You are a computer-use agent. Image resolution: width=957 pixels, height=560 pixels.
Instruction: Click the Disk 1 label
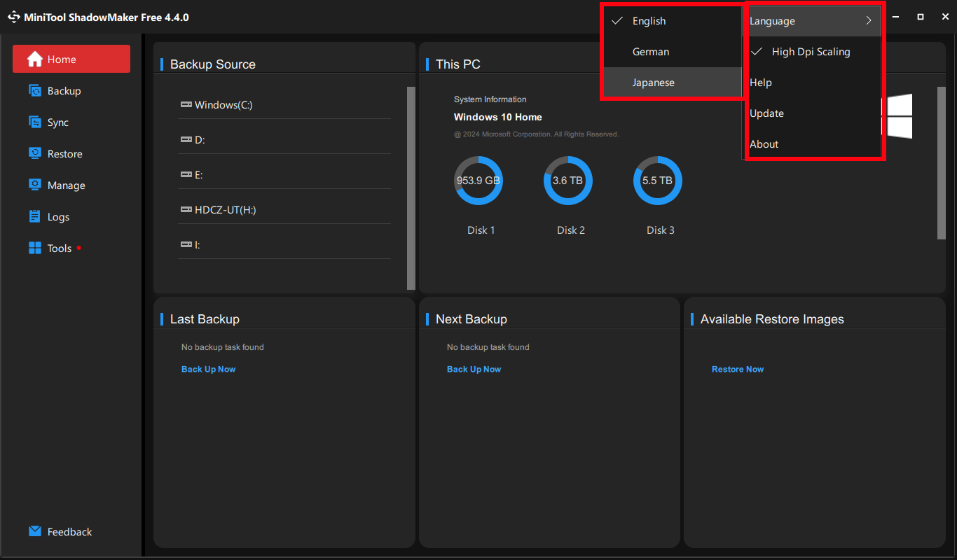coord(481,230)
